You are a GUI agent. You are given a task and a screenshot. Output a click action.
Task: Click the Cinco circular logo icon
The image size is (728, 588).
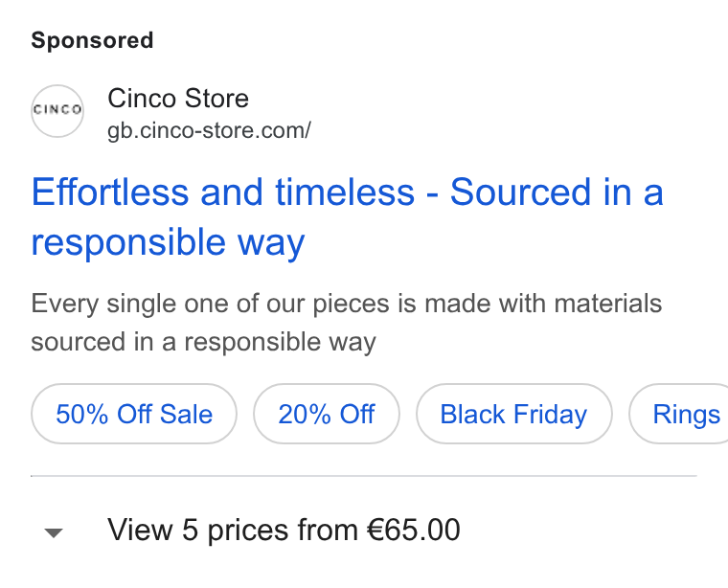[57, 111]
